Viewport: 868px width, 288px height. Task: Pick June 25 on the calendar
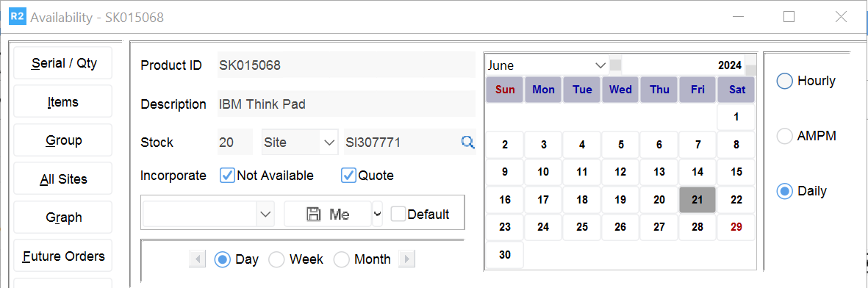pos(582,227)
